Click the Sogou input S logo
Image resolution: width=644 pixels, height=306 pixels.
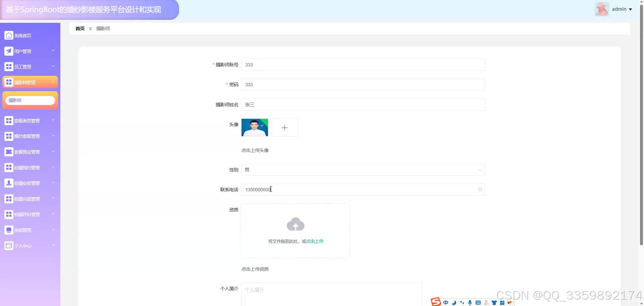pyautogui.click(x=435, y=302)
